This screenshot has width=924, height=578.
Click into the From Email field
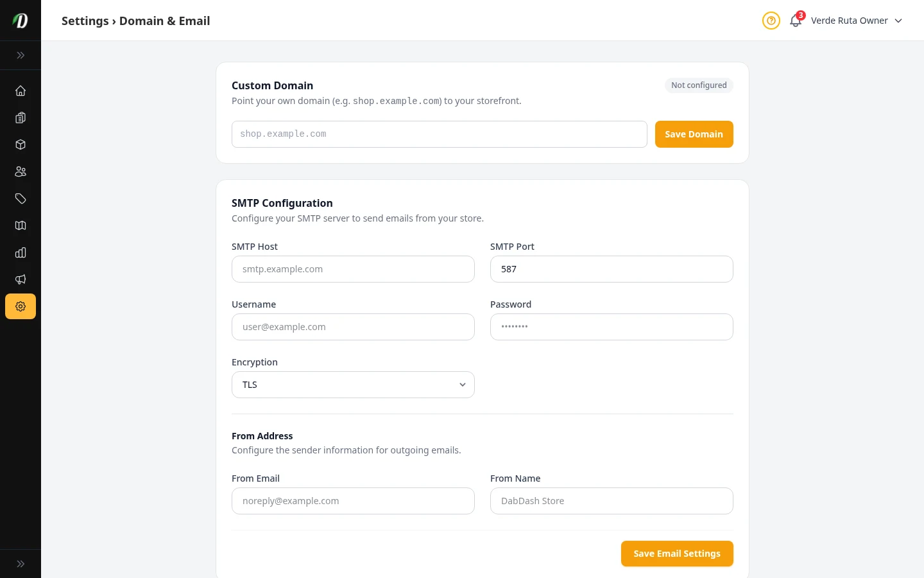(353, 501)
